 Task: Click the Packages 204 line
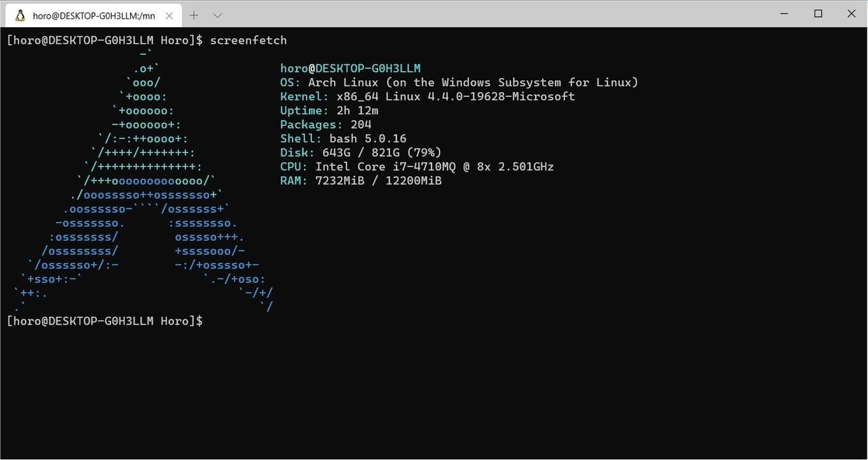pos(326,125)
